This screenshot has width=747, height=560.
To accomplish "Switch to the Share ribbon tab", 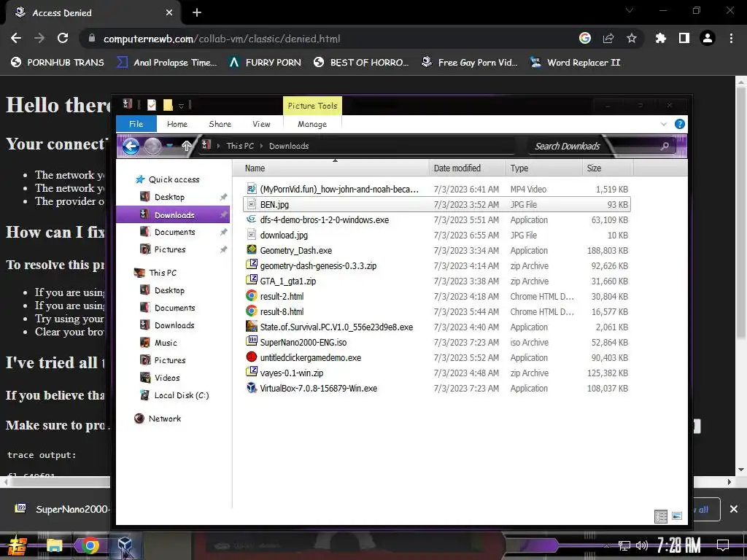I will pos(220,124).
